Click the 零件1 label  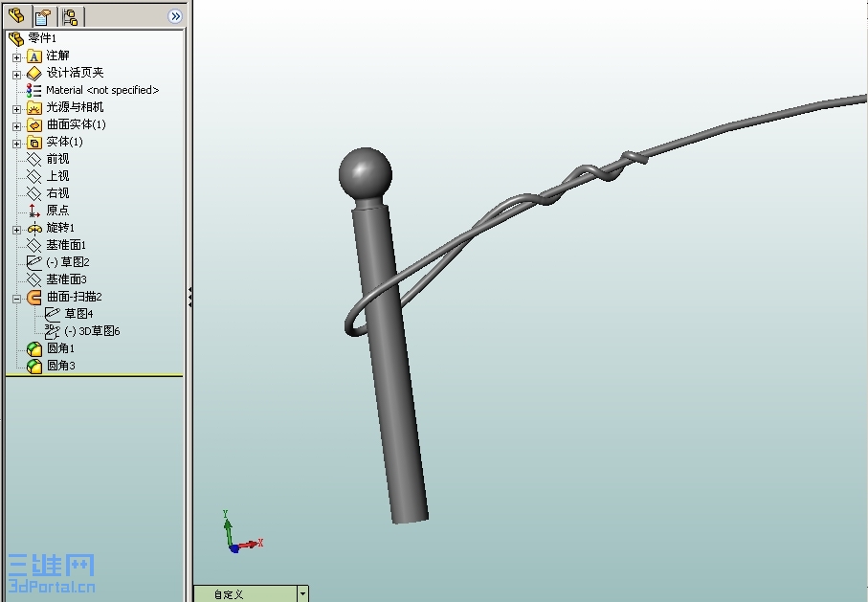(x=42, y=38)
